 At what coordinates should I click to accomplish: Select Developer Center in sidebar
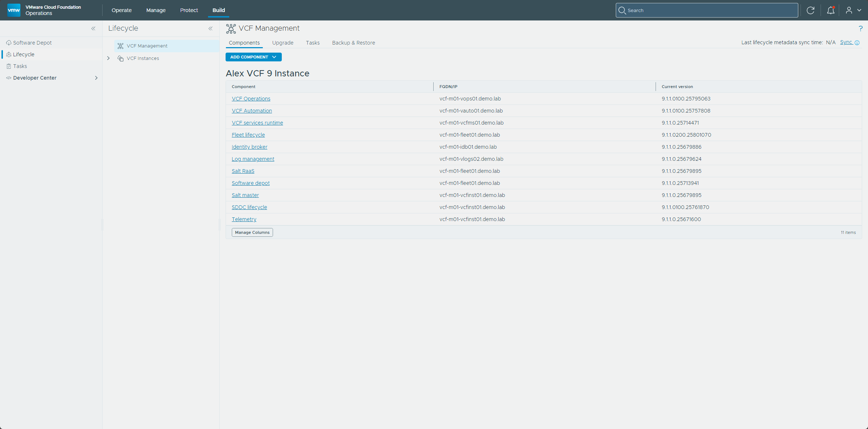coord(35,78)
